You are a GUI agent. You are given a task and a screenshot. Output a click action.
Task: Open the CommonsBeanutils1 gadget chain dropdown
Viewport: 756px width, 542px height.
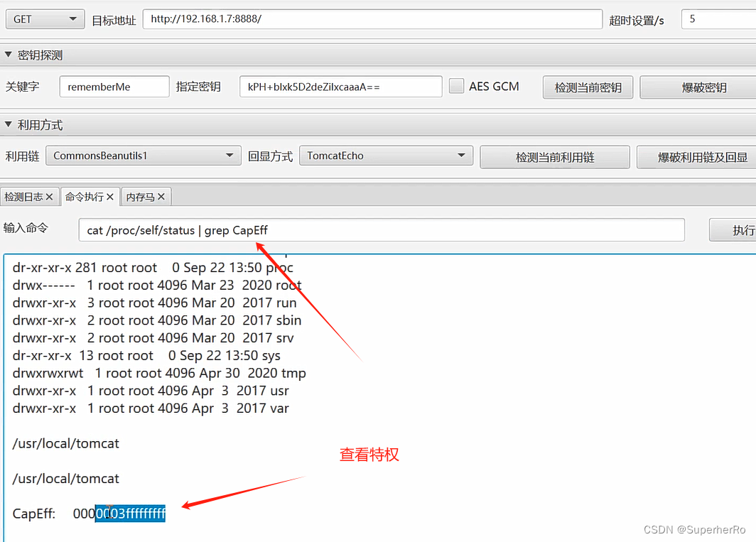[144, 156]
